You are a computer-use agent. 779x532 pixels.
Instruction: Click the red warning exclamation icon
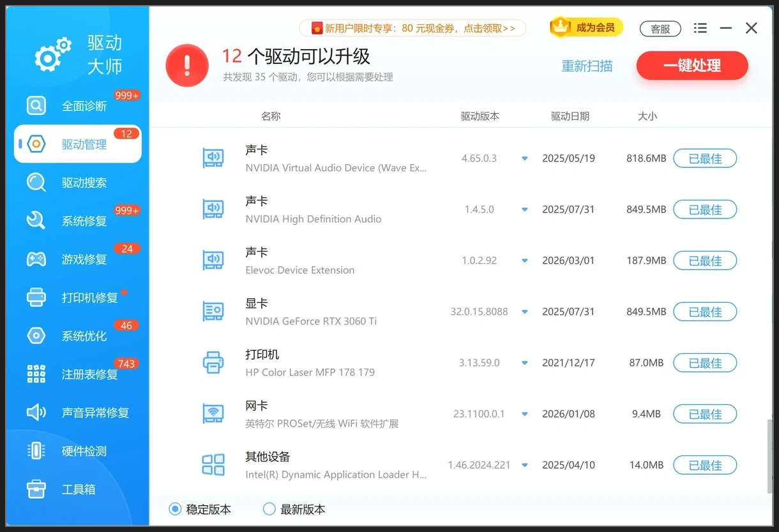click(187, 65)
